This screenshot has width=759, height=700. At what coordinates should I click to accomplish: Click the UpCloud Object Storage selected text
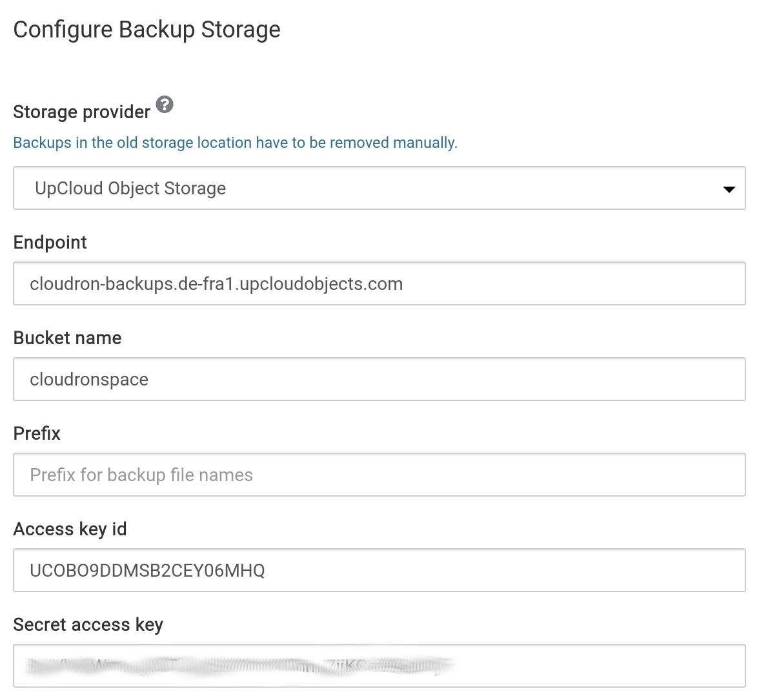(130, 189)
